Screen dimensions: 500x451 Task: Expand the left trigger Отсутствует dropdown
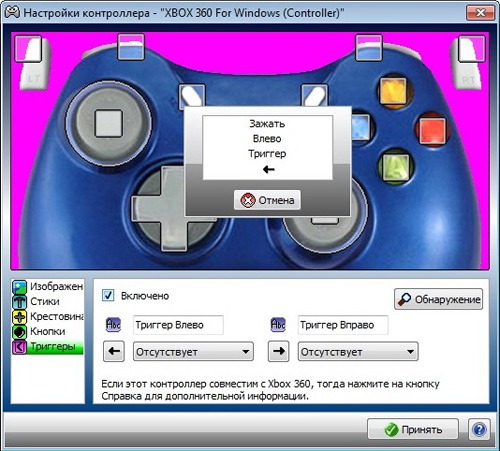coord(193,352)
